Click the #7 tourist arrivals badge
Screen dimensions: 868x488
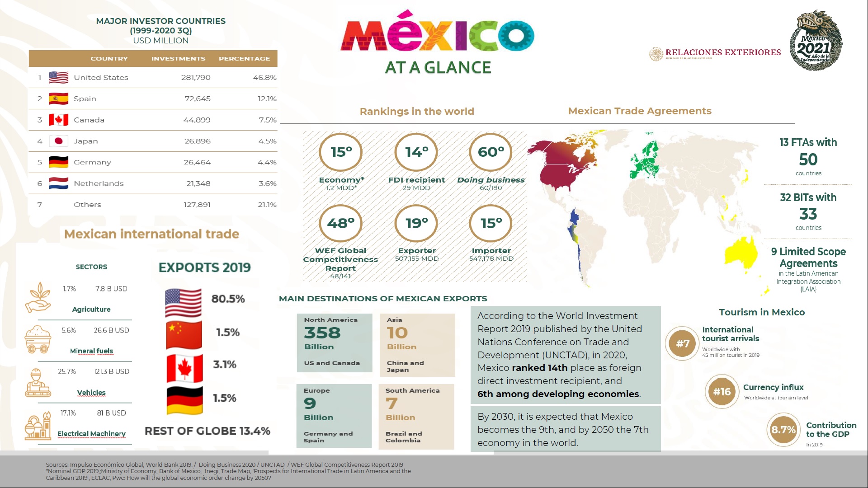(683, 343)
